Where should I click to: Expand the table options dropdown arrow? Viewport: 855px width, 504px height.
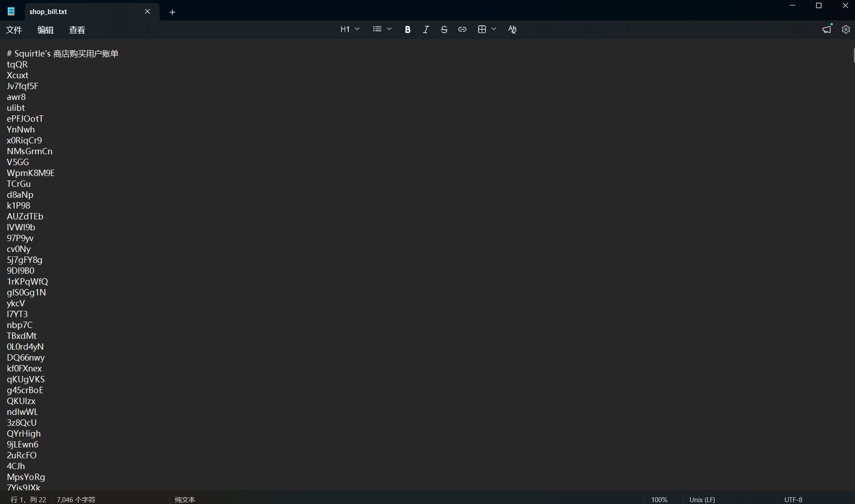point(494,29)
